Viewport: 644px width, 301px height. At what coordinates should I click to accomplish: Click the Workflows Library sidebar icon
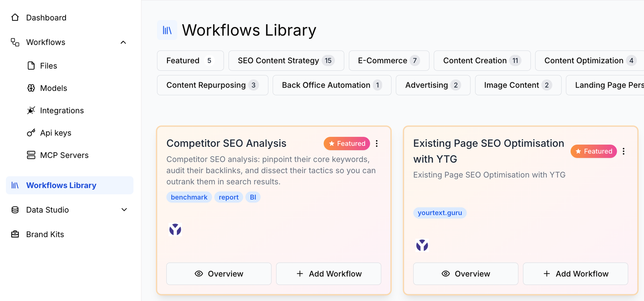click(x=15, y=185)
